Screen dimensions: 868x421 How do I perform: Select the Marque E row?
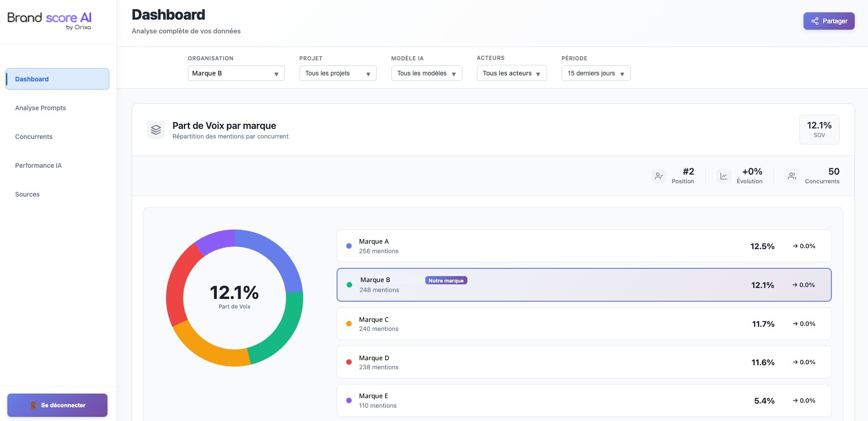[x=584, y=400]
